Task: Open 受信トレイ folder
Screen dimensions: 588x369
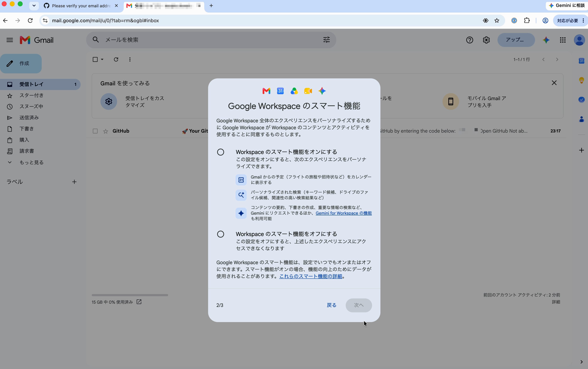Action: tap(40, 84)
